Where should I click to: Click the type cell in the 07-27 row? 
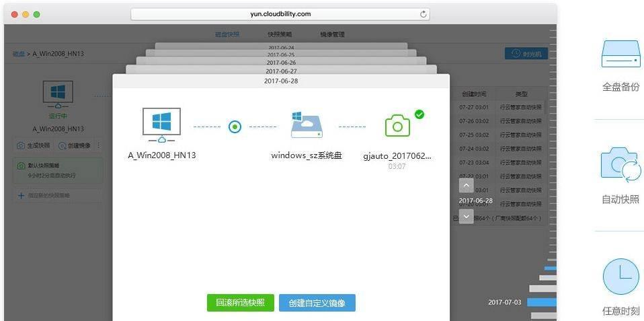click(x=520, y=108)
